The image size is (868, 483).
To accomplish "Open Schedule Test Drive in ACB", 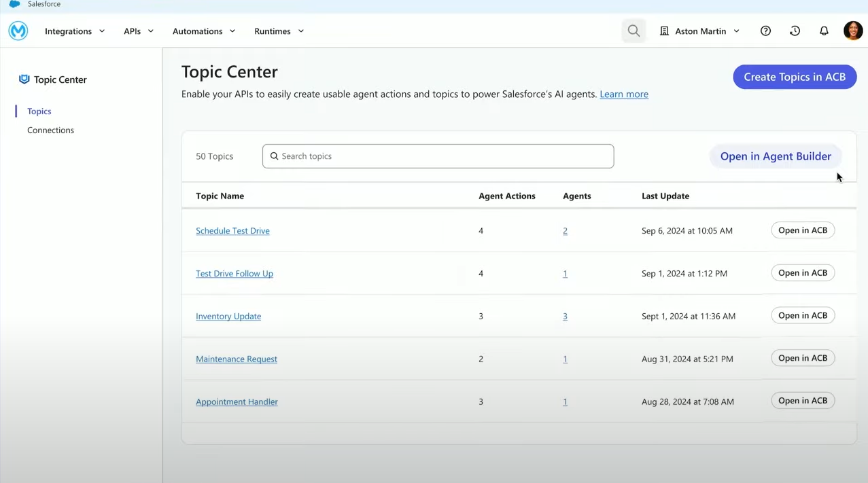I will tap(803, 230).
